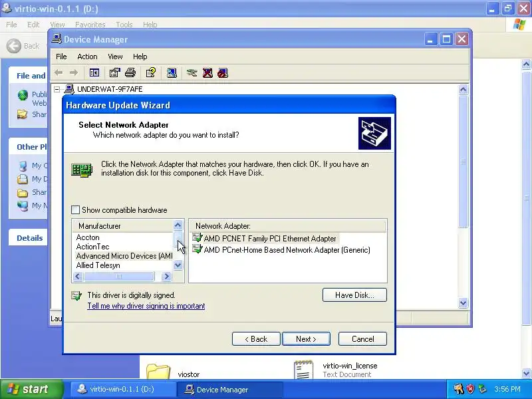Click the signed driver certificate icon

click(x=76, y=296)
